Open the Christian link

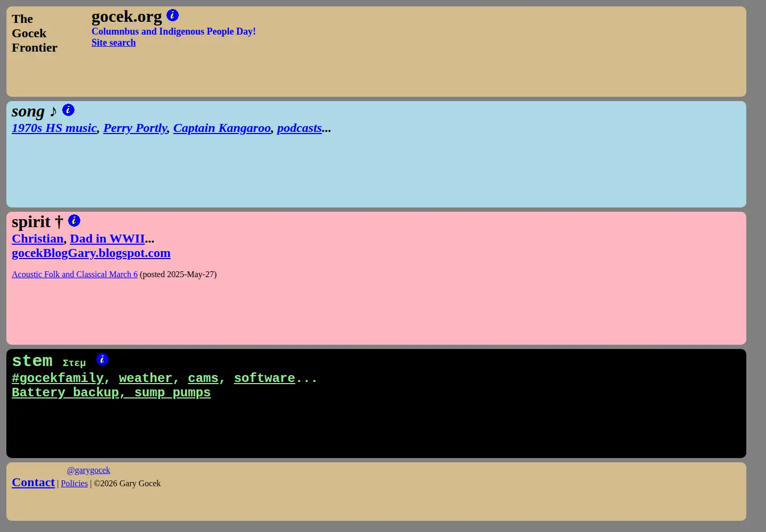[38, 239]
